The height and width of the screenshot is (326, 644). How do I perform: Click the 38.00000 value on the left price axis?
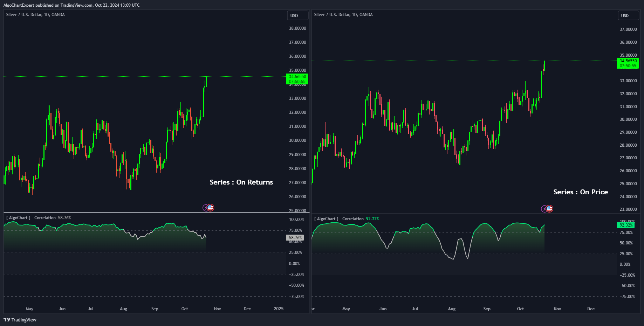click(297, 28)
